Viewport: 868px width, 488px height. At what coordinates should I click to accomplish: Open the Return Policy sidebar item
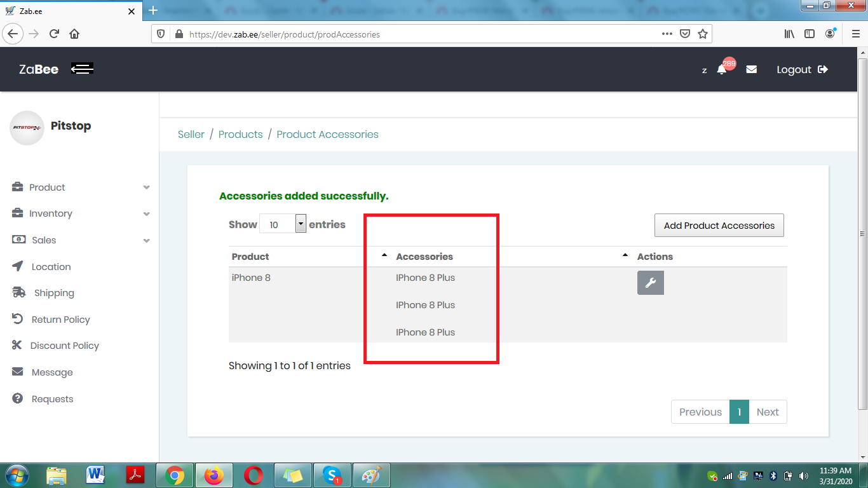(51, 320)
